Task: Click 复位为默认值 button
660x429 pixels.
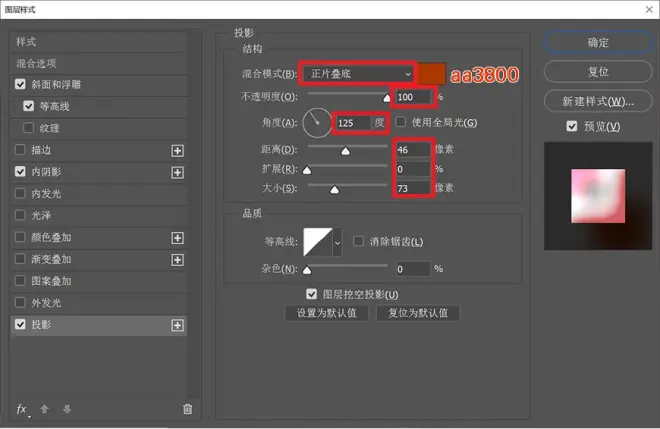Action: [418, 313]
